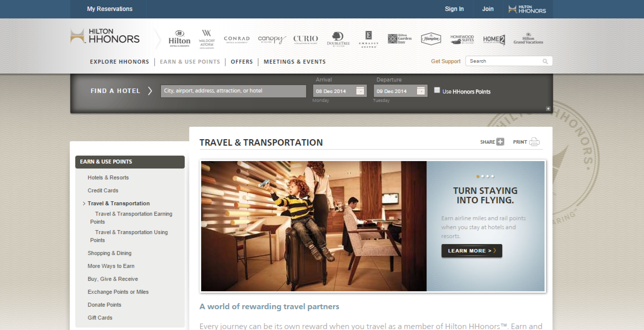The image size is (644, 330).
Task: Click the Join link
Action: pyautogui.click(x=488, y=9)
